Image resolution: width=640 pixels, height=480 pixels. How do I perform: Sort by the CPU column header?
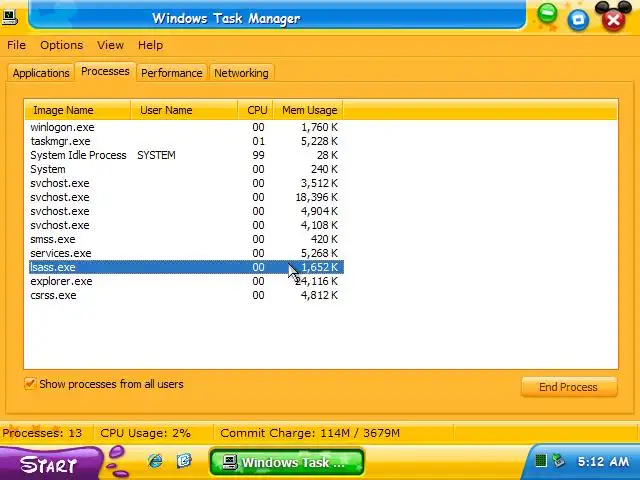click(256, 110)
